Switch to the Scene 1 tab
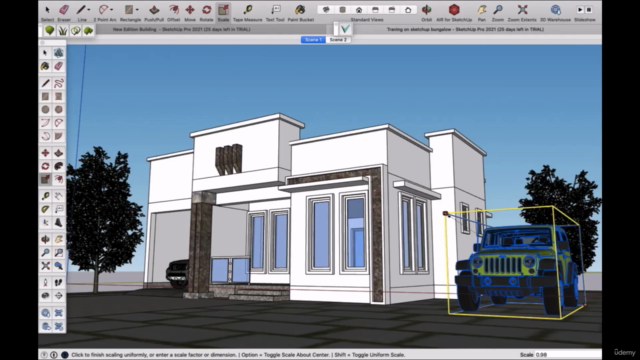Screen dimensions: 640x360 [313, 40]
